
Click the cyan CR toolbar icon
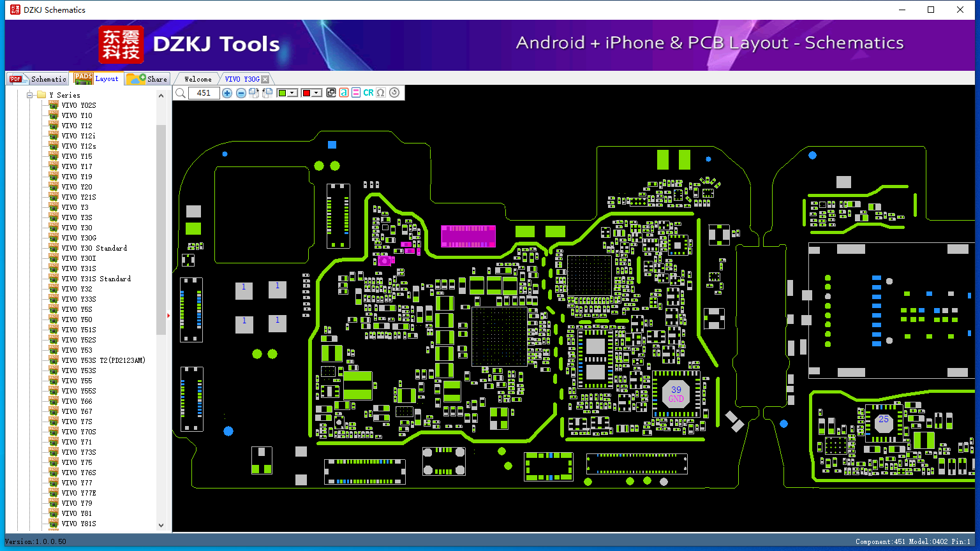click(x=368, y=93)
